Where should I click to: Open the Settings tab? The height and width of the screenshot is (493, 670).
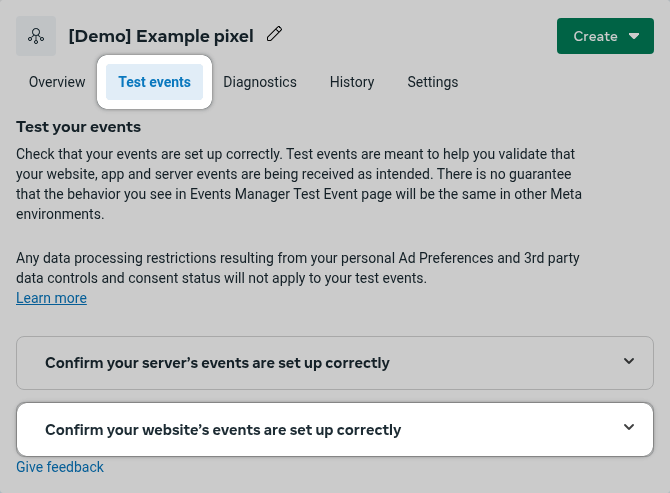[x=432, y=82]
